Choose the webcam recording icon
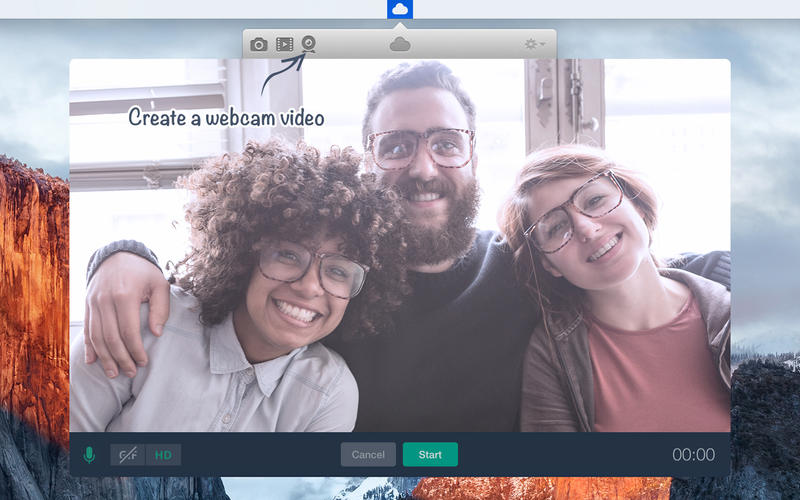The image size is (800, 500). point(310,44)
